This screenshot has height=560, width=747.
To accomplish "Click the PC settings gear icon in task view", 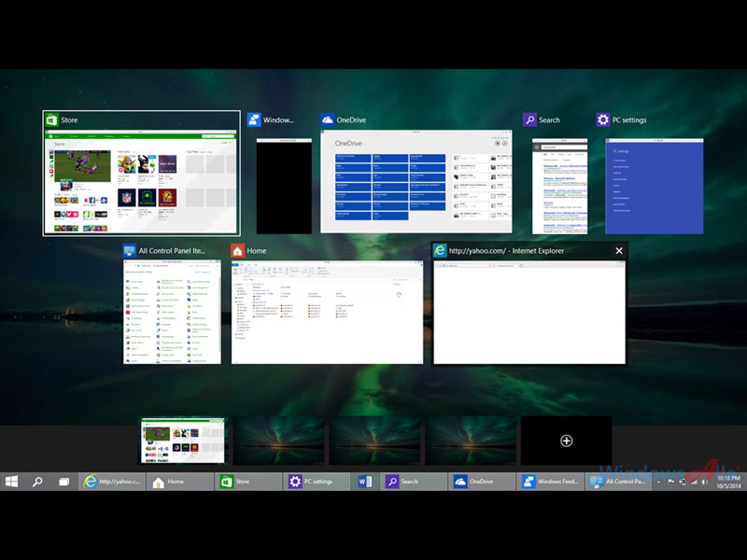I will [603, 120].
